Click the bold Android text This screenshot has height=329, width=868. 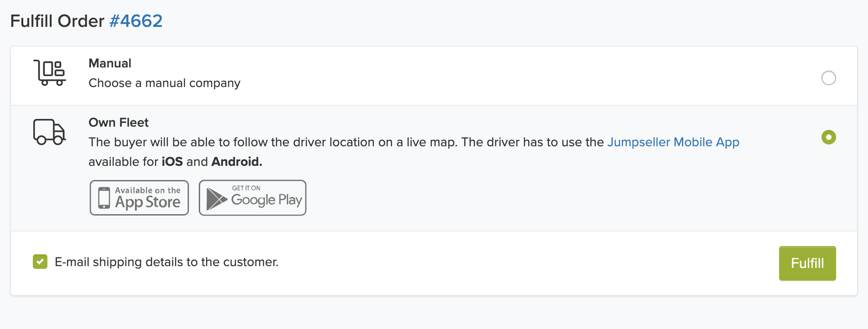pos(237,162)
